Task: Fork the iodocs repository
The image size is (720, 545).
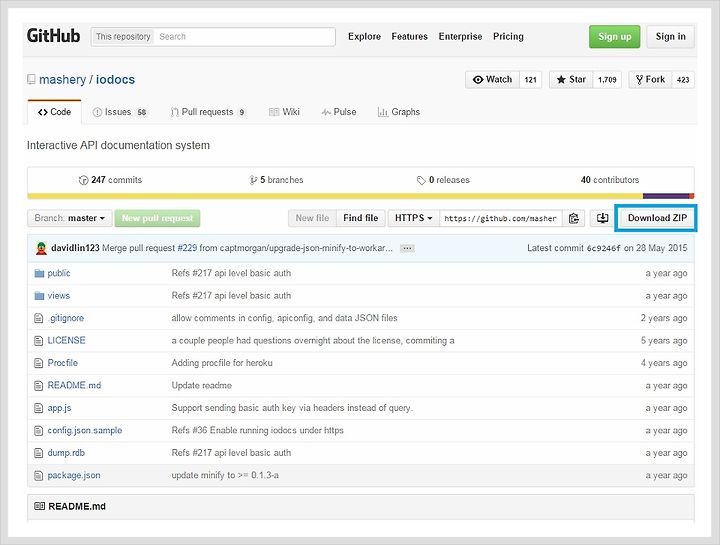Action: (x=650, y=79)
